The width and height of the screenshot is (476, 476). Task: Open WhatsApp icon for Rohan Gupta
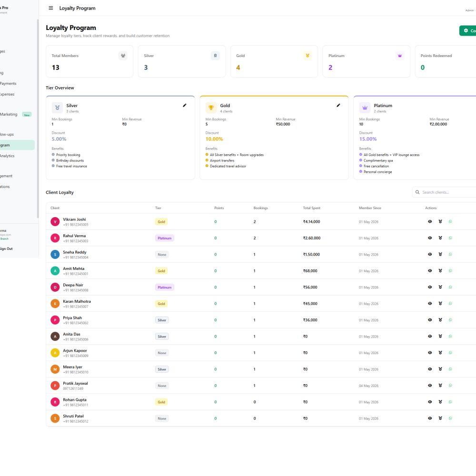click(x=450, y=402)
